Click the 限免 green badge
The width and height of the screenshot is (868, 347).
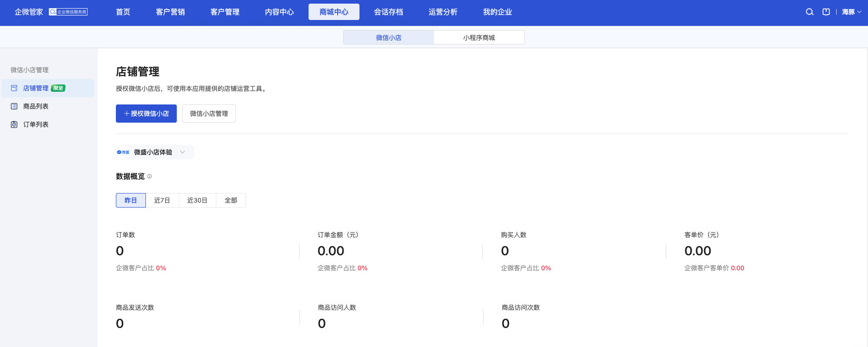pos(58,88)
